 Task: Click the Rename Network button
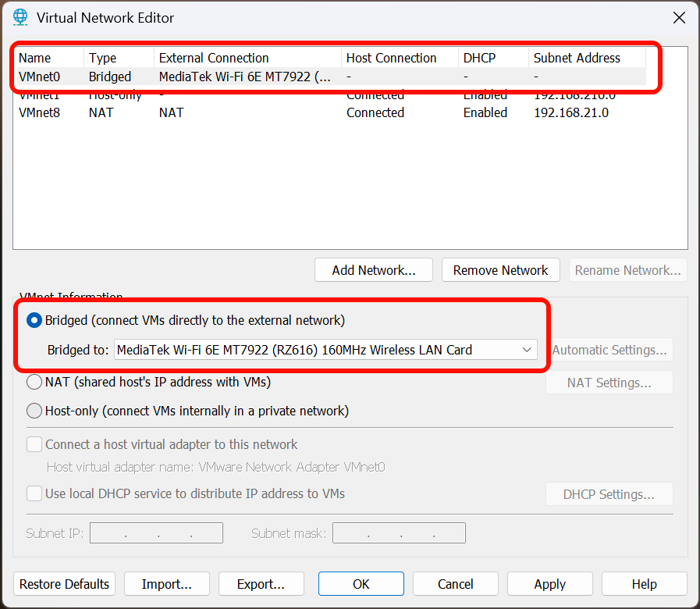tap(627, 270)
